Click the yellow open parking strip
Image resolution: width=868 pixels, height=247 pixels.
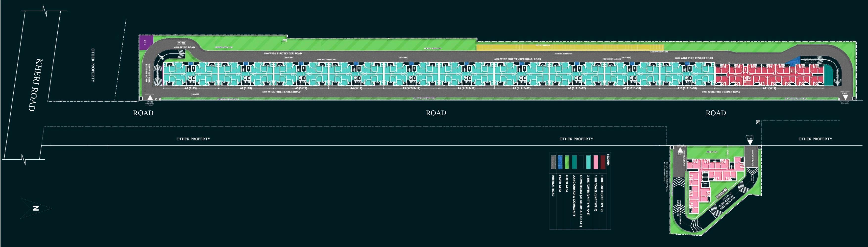click(570, 47)
